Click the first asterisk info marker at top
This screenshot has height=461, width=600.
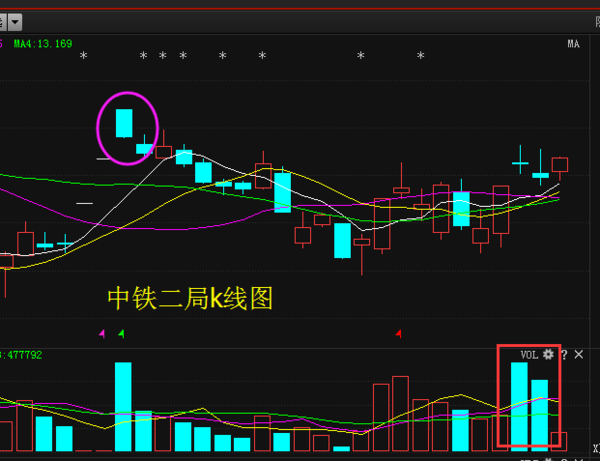click(x=83, y=55)
